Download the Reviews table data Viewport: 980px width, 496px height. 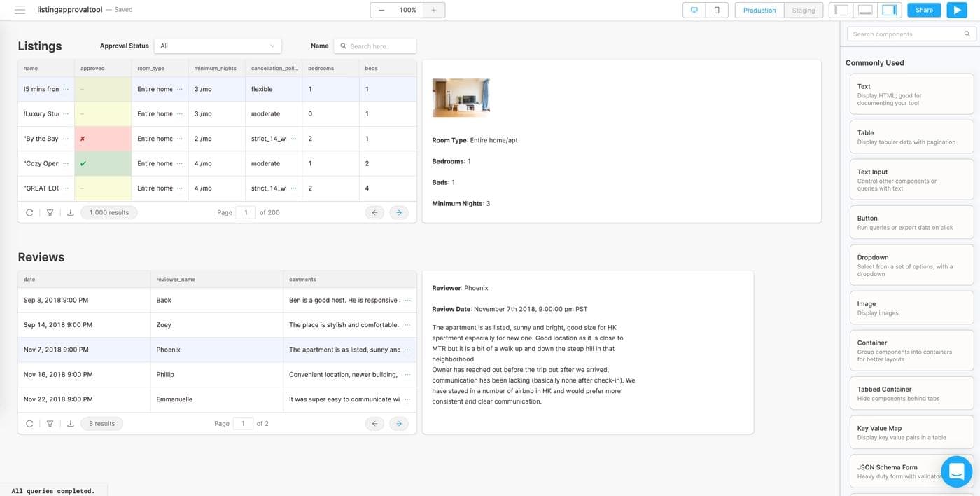(71, 424)
